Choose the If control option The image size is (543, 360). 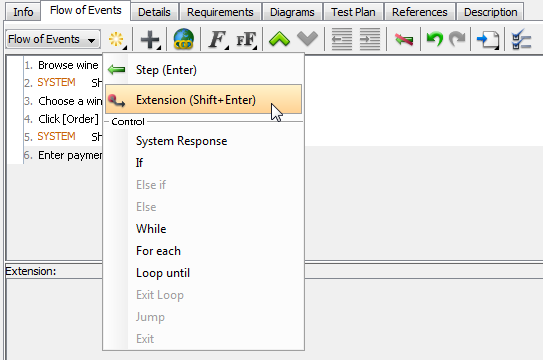[x=204, y=163]
